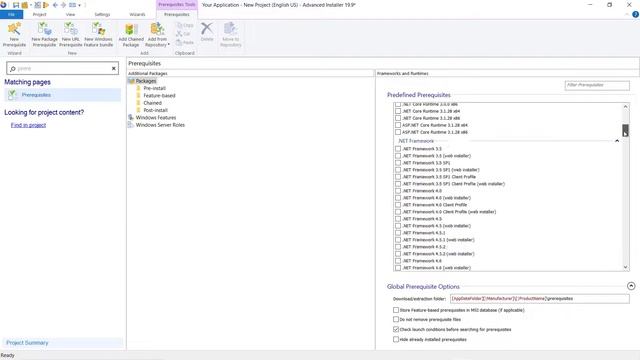Screen dimensions: 640x360
Task: Click the prerequisites list scroll-down arrow
Action: click(625, 267)
